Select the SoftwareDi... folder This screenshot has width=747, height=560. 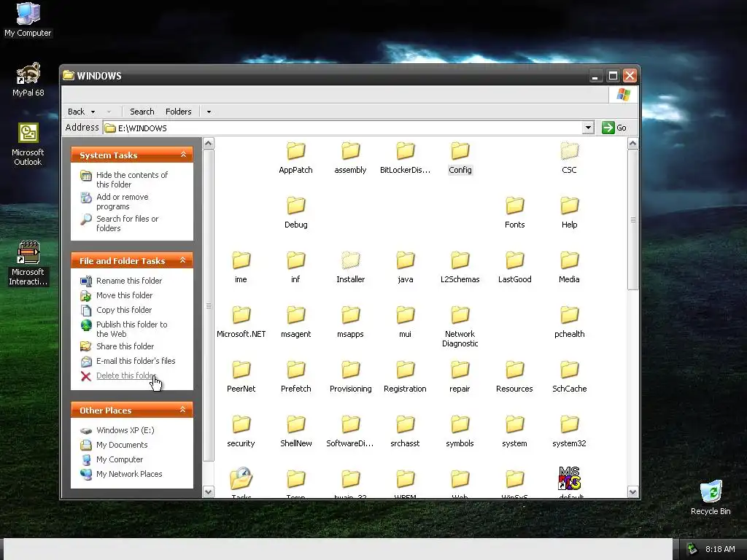point(350,432)
